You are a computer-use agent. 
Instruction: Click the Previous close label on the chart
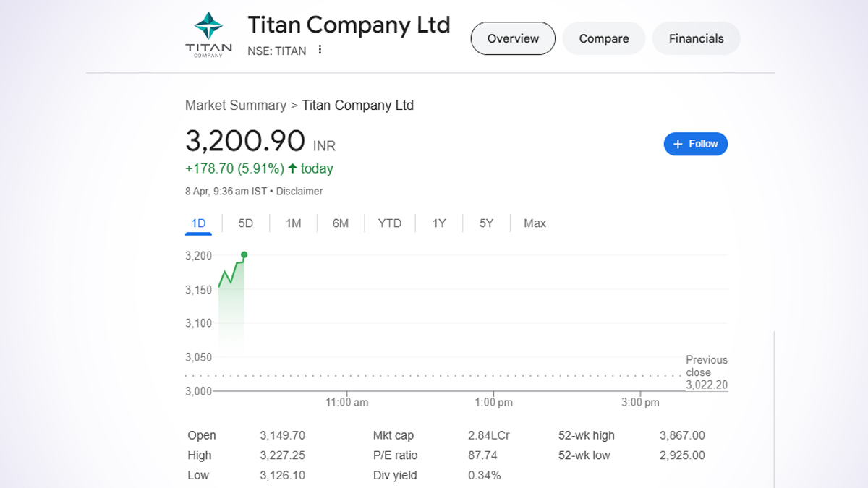[x=706, y=366]
